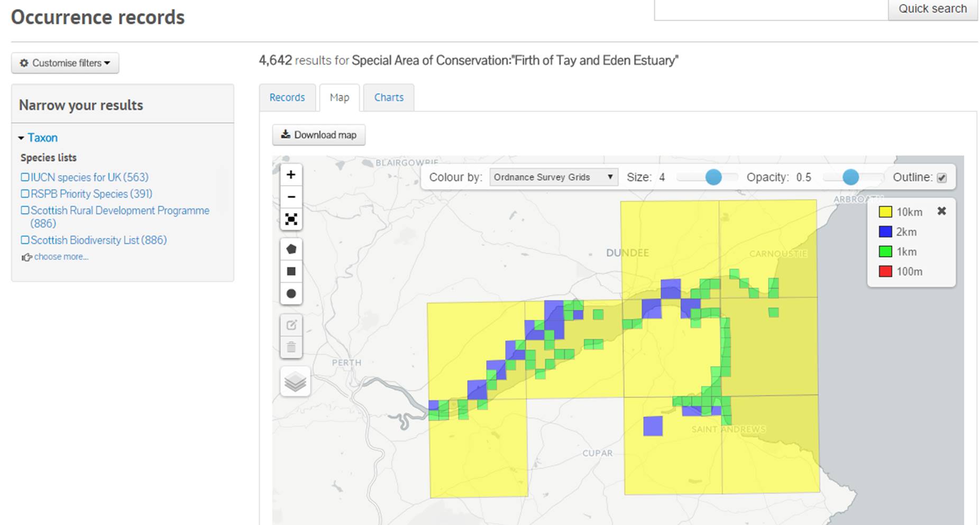Click the Narrow your results heading
Screen dimensions: 980x525
(81, 105)
